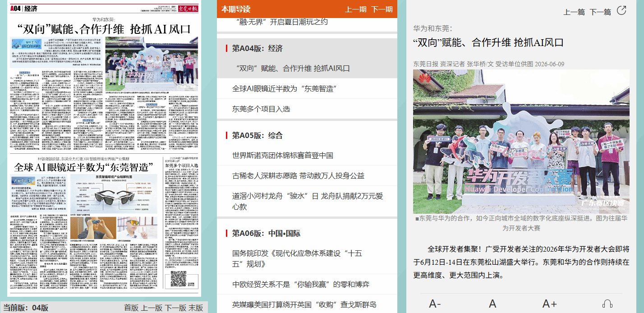Open article 东莞多个项目入选 in list
Image resolution: width=644 pixels, height=313 pixels.
(x=261, y=109)
